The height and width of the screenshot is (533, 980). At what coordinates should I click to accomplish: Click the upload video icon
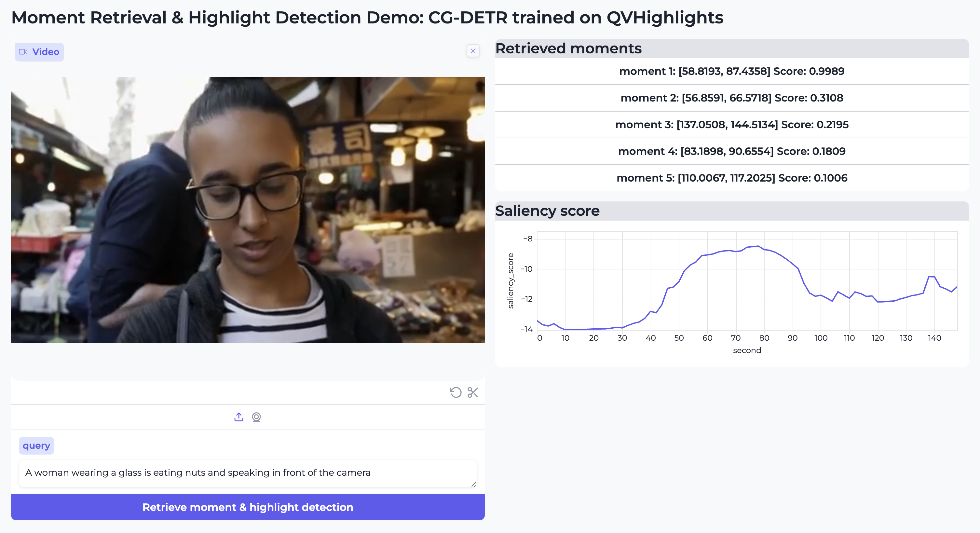(238, 417)
